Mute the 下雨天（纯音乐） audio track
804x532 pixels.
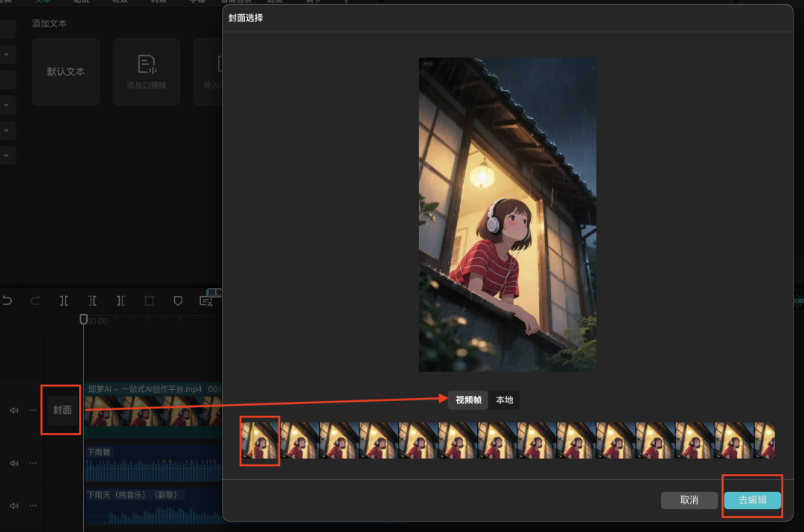[x=13, y=505]
